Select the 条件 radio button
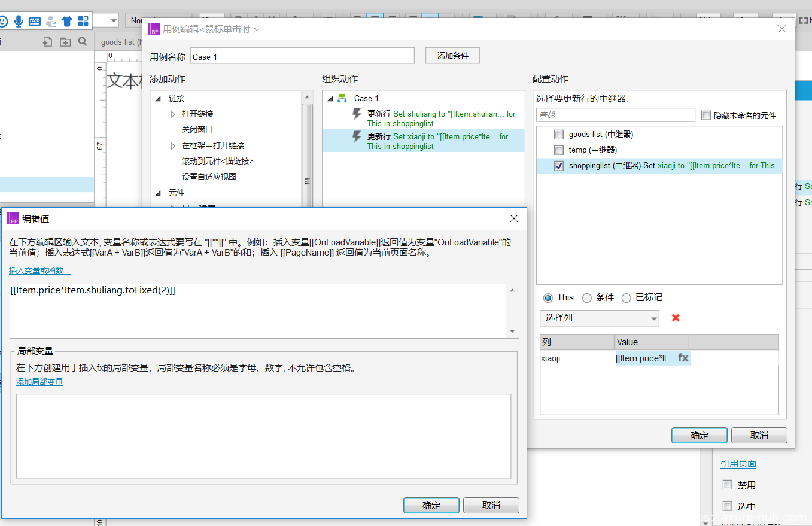The height and width of the screenshot is (526, 812). (587, 298)
